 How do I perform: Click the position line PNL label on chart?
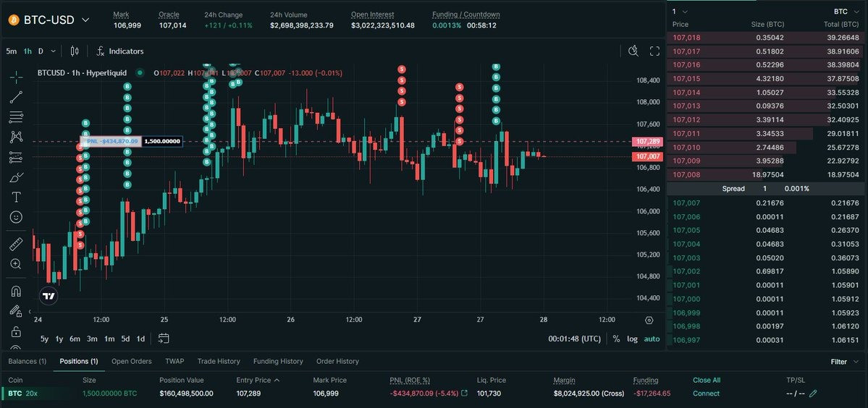[x=110, y=142]
